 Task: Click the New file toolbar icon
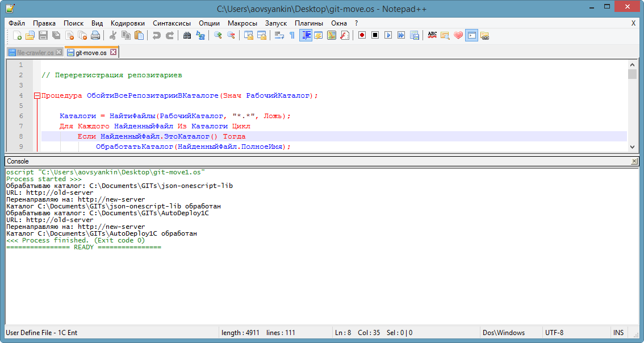[17, 36]
